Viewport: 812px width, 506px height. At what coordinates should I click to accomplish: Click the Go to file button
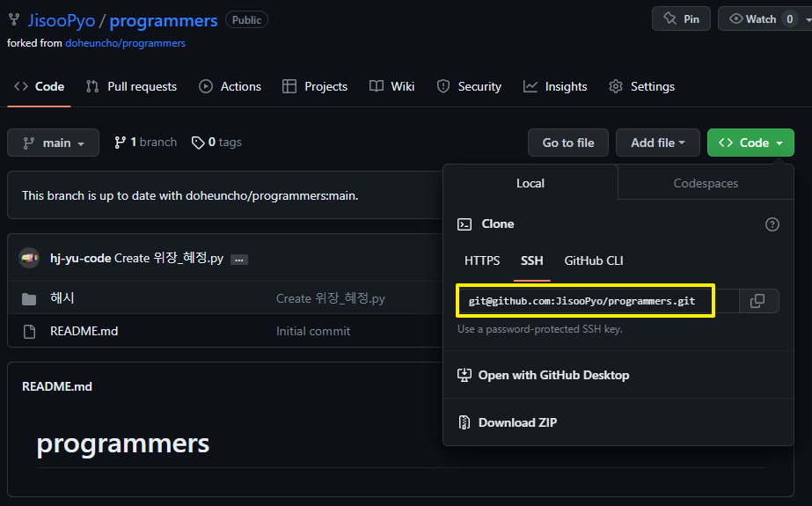(x=568, y=143)
